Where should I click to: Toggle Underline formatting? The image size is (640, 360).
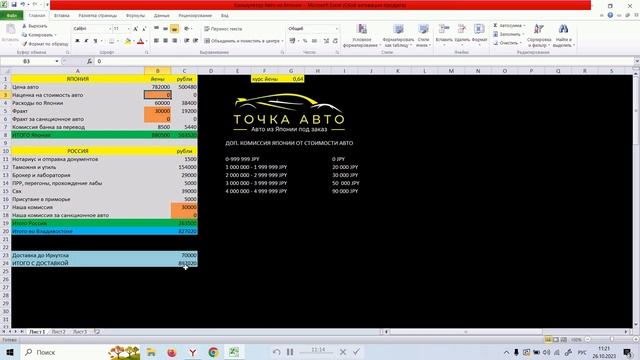click(95, 41)
